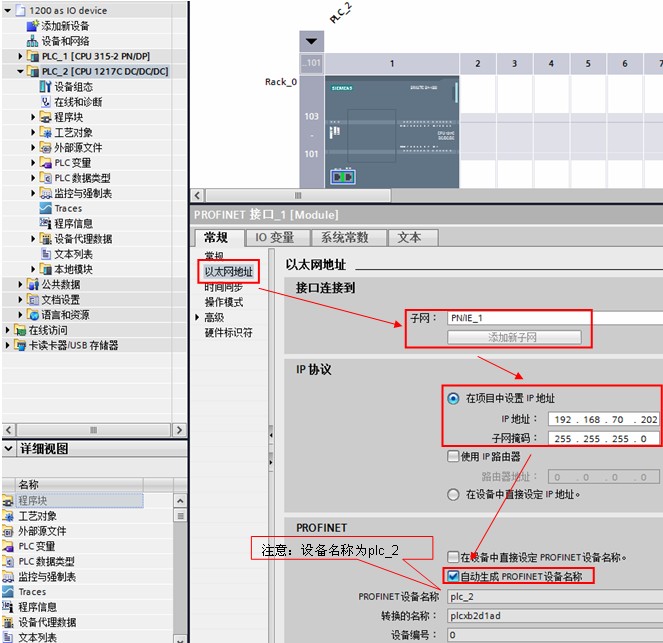
Task: Switch to the 常规 tab
Action: (219, 238)
